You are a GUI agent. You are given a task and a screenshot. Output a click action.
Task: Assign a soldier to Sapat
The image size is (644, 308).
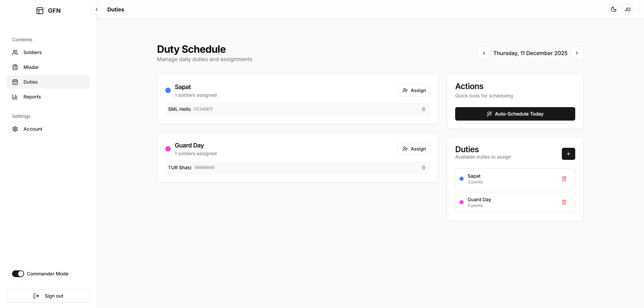pyautogui.click(x=414, y=90)
